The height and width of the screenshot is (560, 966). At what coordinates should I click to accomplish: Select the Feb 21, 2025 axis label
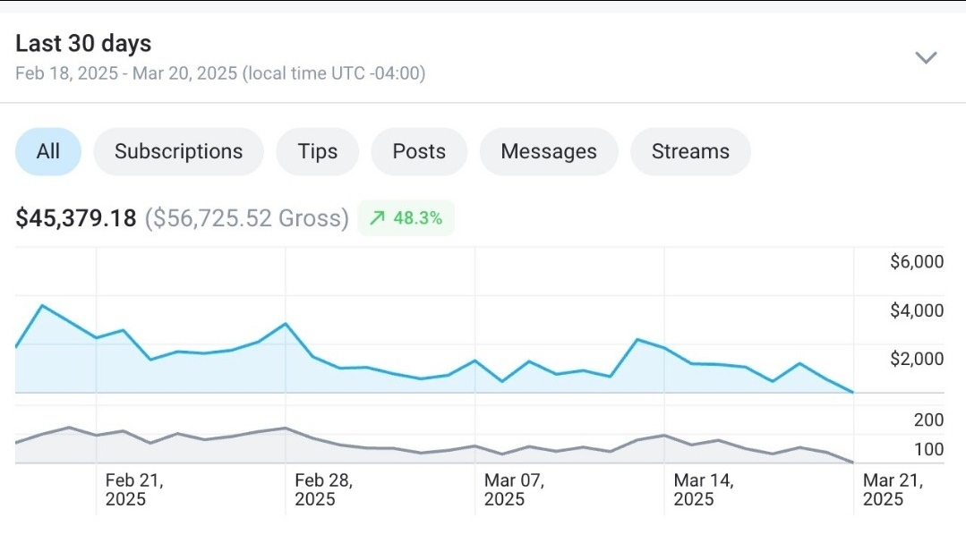click(x=134, y=489)
